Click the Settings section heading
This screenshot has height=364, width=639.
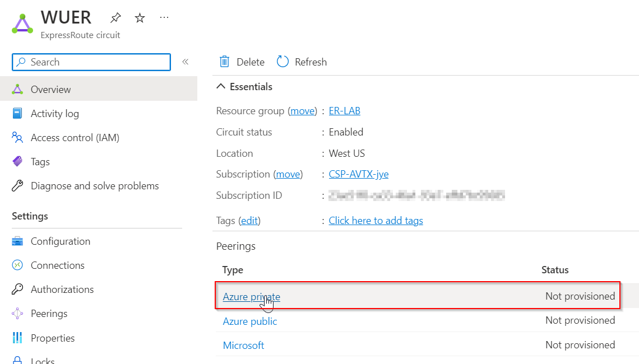coord(30,216)
